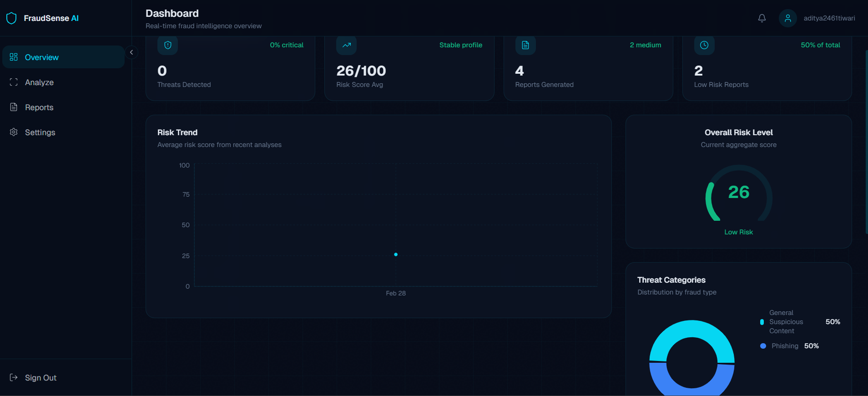
Task: Click the General Suspicious Content legend label
Action: pos(786,322)
